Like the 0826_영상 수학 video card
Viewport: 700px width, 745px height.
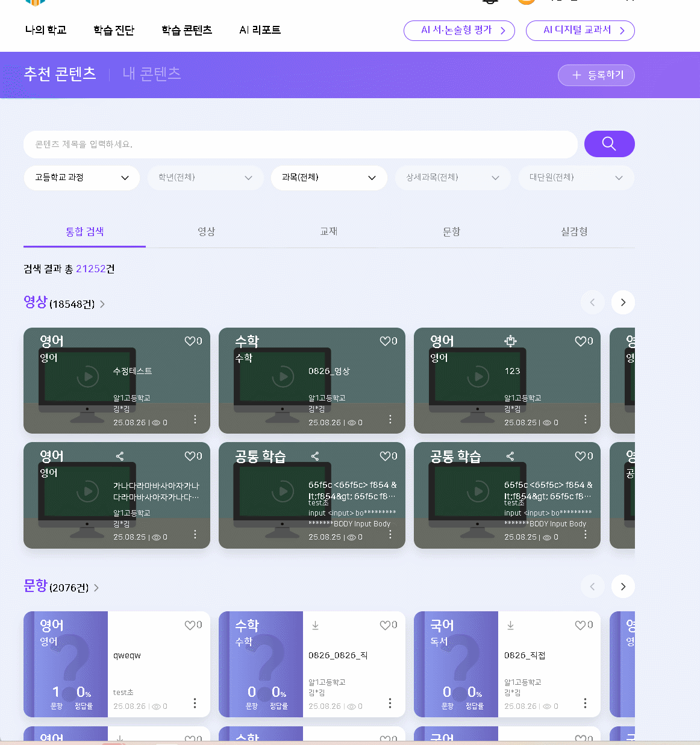tap(385, 341)
